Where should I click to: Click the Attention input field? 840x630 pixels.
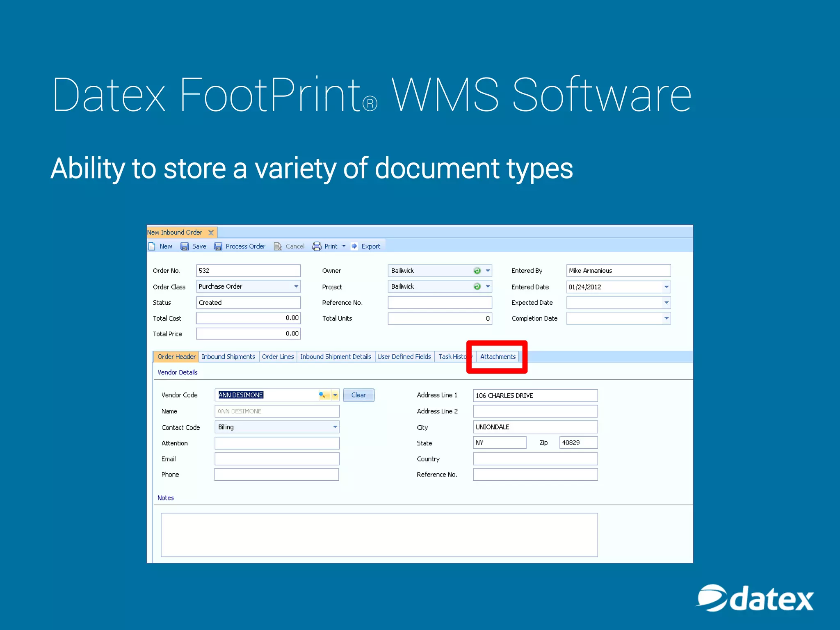coord(277,443)
